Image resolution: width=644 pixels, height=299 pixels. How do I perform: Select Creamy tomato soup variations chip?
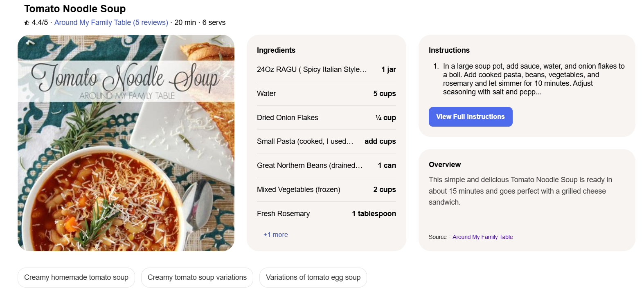tap(197, 277)
